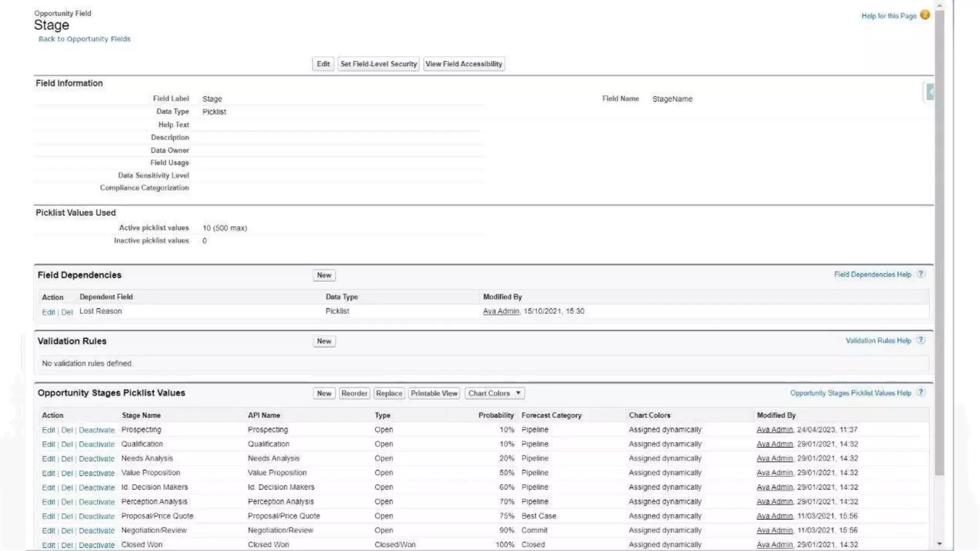
Task: Go back to Opportunity Fields
Action: coord(84,39)
